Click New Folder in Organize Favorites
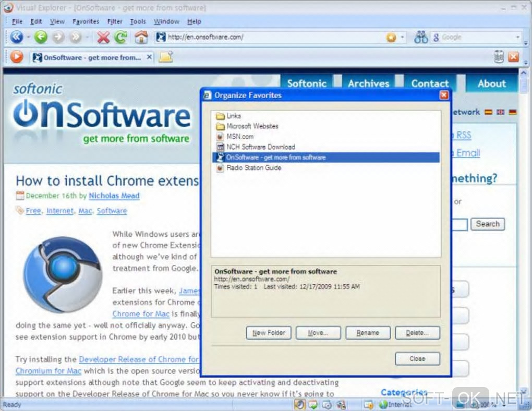The height and width of the screenshot is (411, 532). (x=269, y=333)
